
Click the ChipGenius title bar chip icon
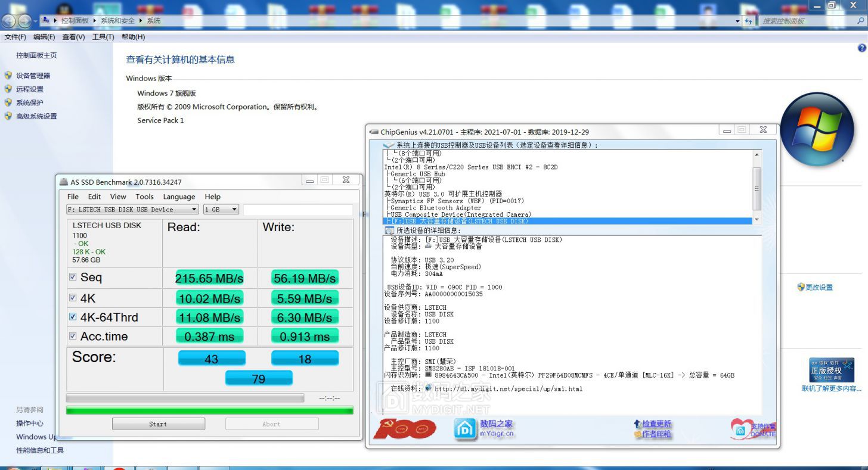pyautogui.click(x=374, y=132)
